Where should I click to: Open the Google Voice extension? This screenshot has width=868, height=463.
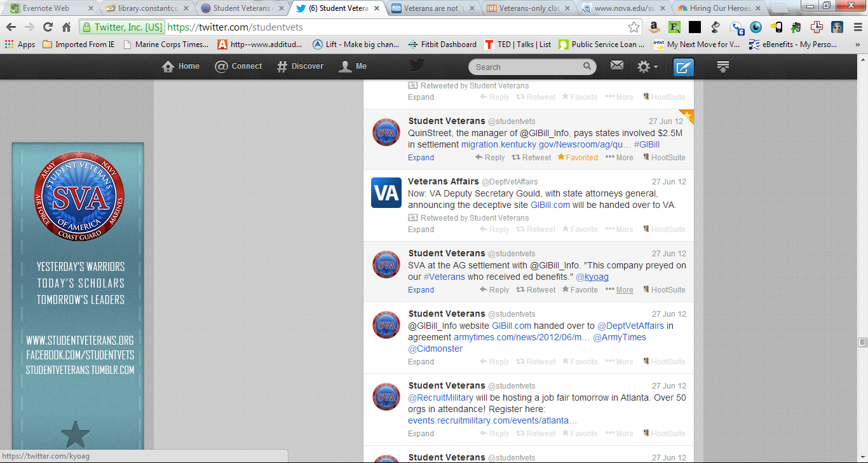(736, 27)
